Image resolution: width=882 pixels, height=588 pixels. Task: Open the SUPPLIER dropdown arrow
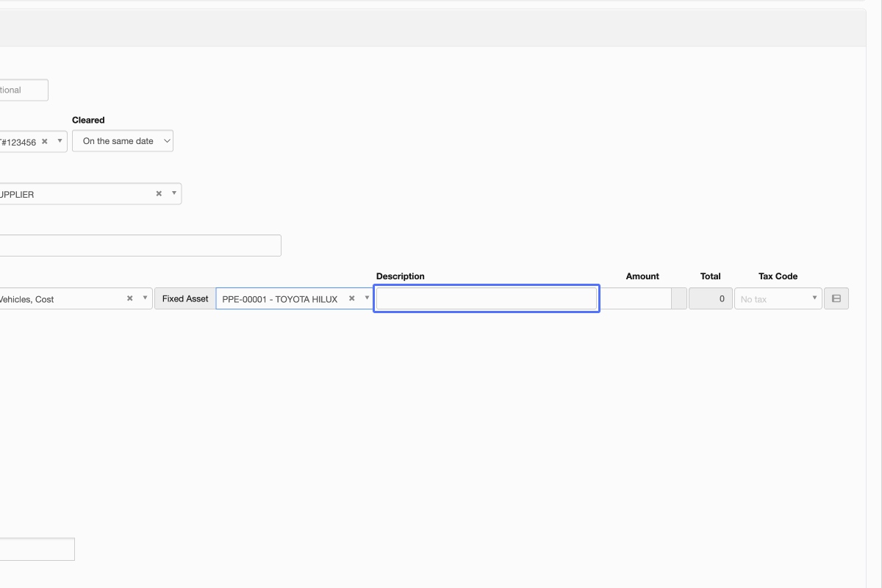click(x=174, y=194)
